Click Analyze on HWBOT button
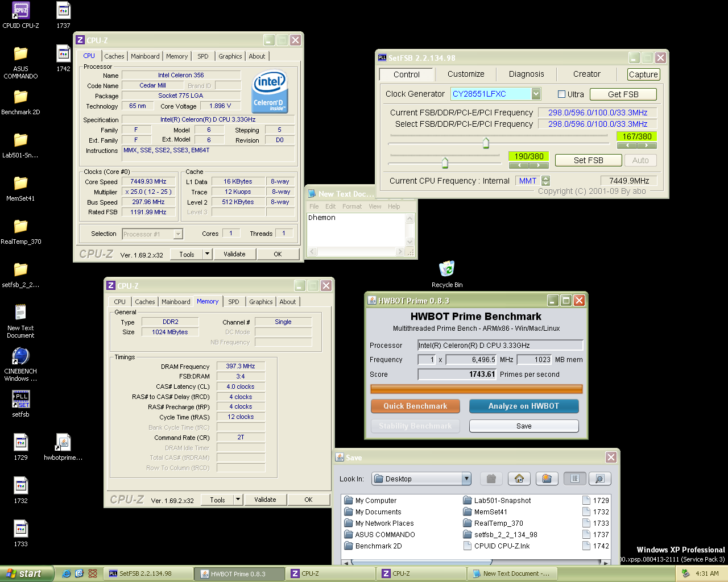The image size is (728, 582). [524, 406]
